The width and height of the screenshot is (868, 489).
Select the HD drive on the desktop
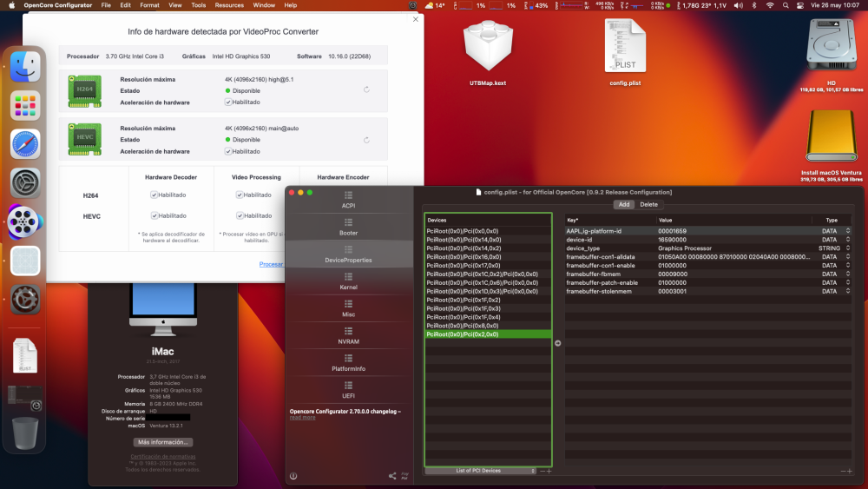click(832, 54)
